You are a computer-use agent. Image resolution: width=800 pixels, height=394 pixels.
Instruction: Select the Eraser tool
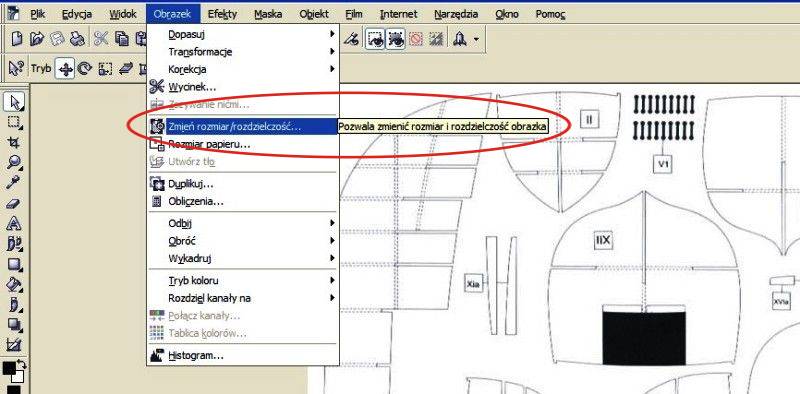[x=14, y=203]
